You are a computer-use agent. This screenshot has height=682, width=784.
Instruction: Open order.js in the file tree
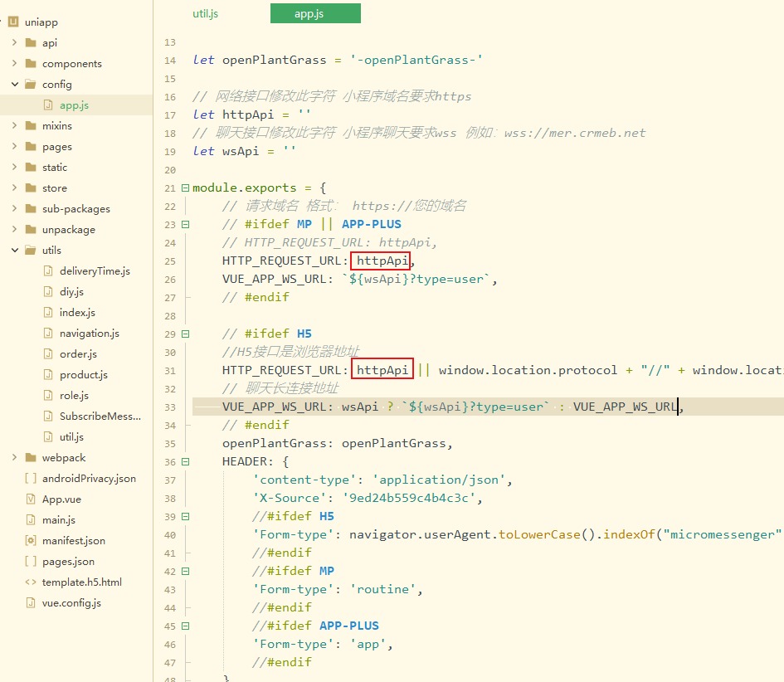click(78, 354)
